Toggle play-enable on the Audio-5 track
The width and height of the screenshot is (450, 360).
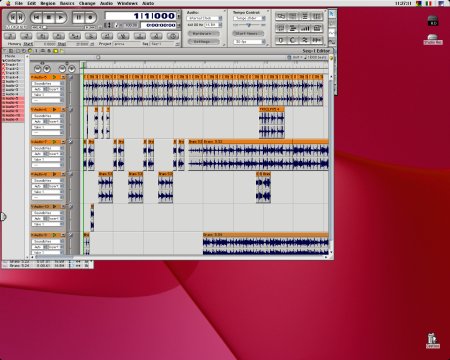coord(54,77)
